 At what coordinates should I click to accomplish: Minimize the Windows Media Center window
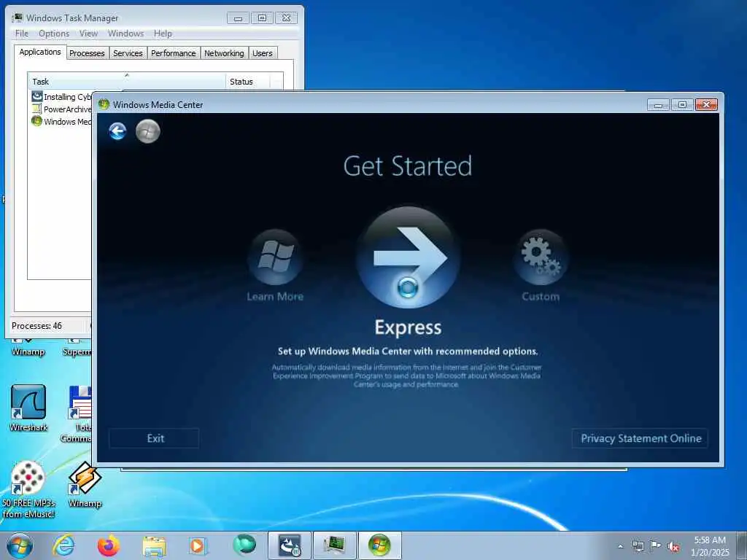(659, 105)
